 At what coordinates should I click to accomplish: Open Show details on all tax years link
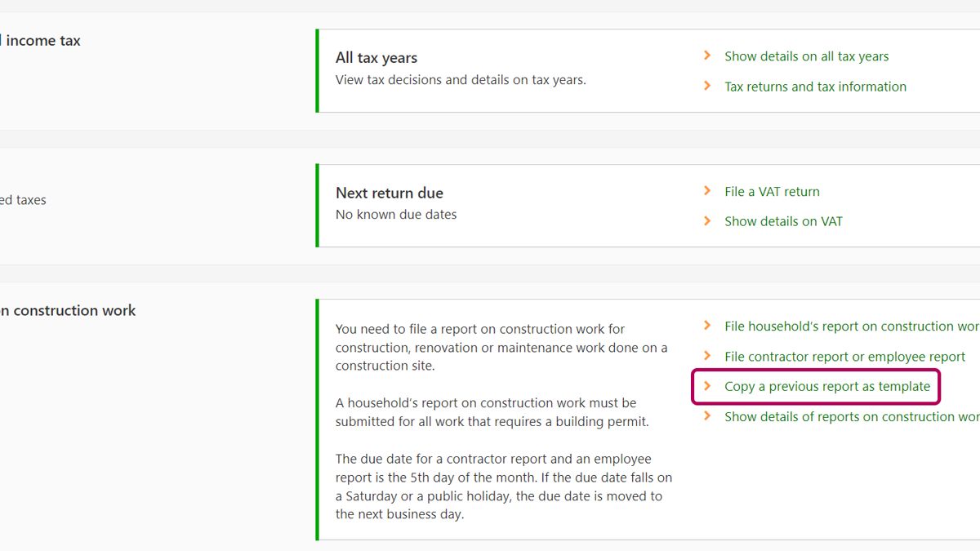806,56
